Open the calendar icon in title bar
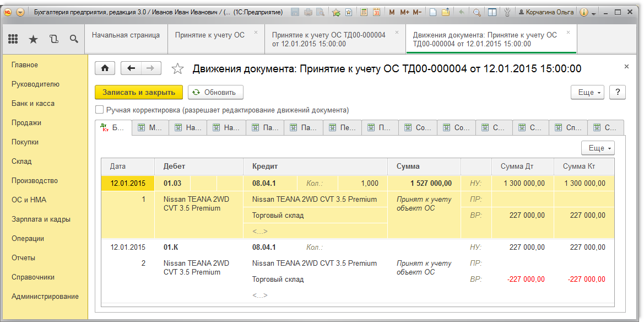The width and height of the screenshot is (644, 322). click(x=377, y=12)
